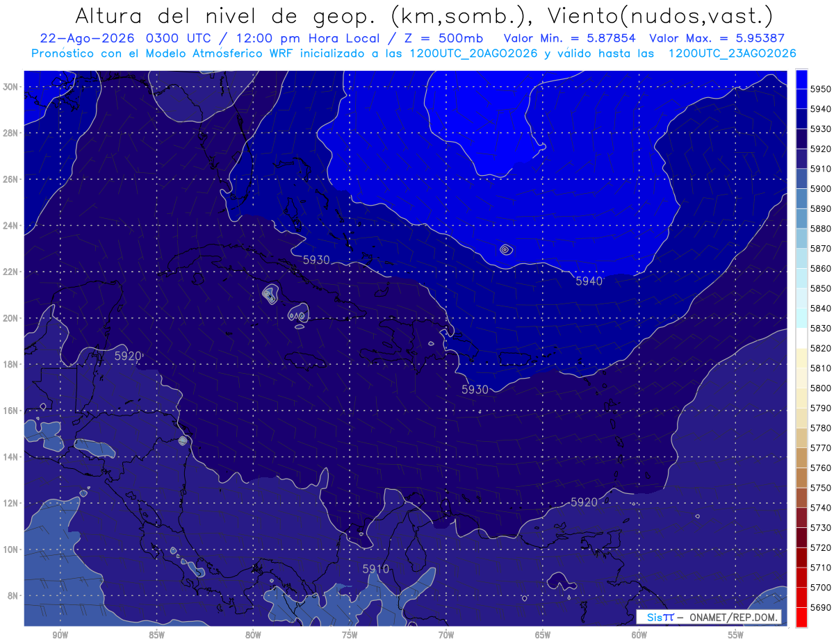The width and height of the screenshot is (834, 644).
Task: Click 'Valor Max. = 5.95387'
Action: tap(717, 39)
